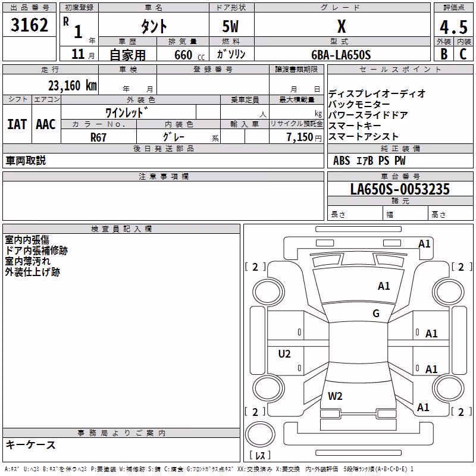Click the 検査員記入欄 header
Viewport: 476px width, 476px height.
point(121,229)
